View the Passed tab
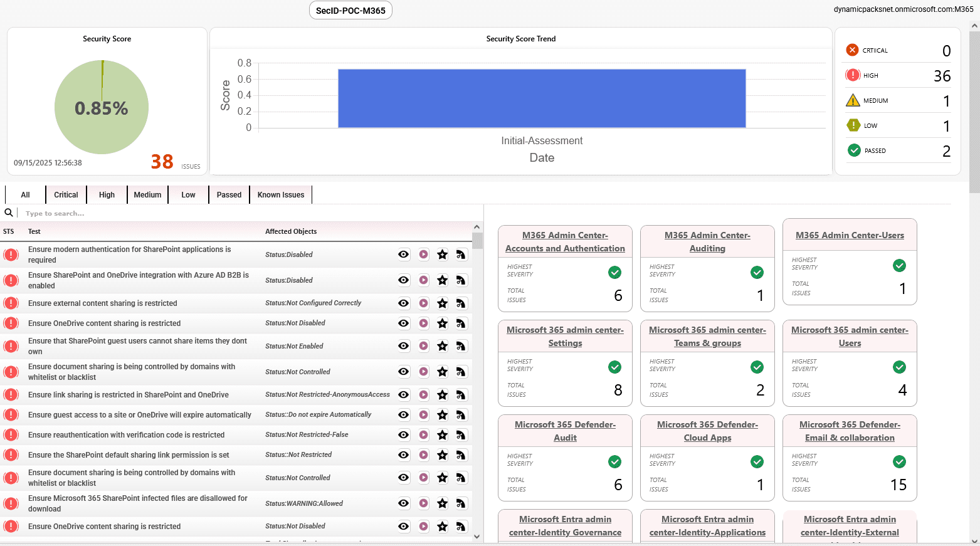The image size is (980, 546). click(229, 195)
